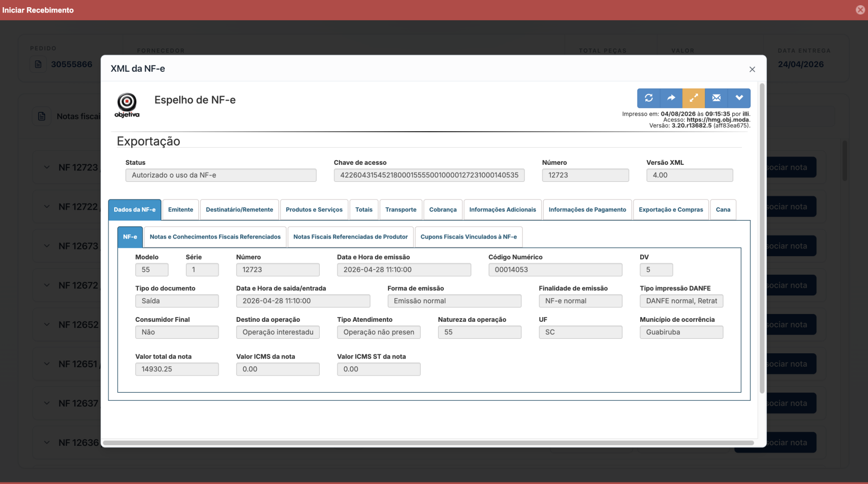Click the header Número field
This screenshot has width=868, height=484.
pyautogui.click(x=585, y=175)
